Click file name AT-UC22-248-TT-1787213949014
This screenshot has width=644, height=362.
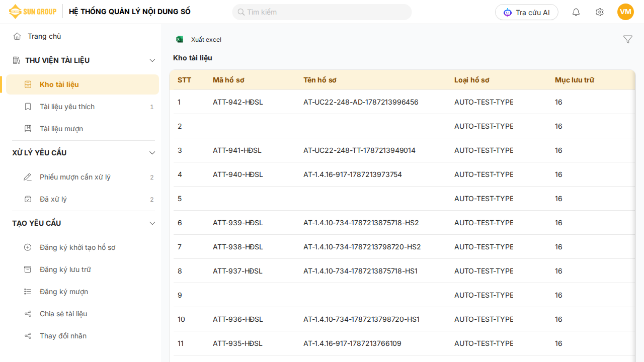pos(359,150)
